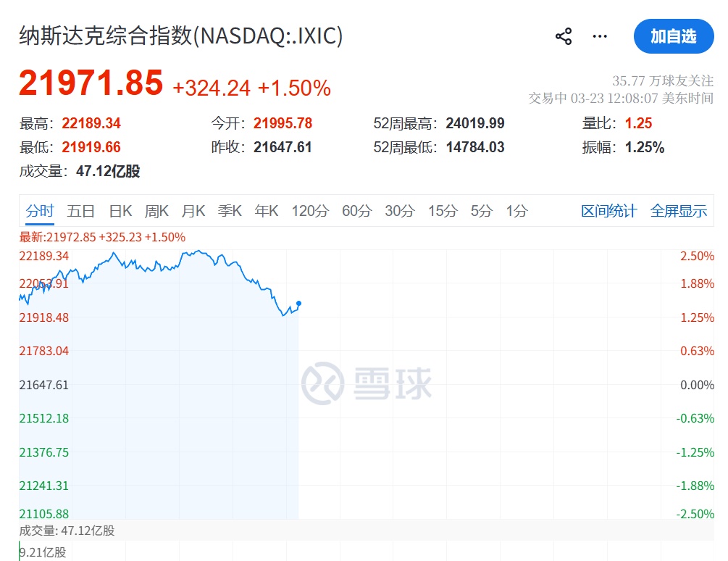
Task: Click the share icon
Action: tap(563, 36)
